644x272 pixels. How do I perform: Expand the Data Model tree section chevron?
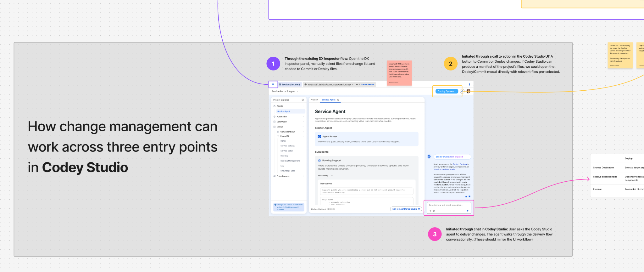tap(303, 122)
